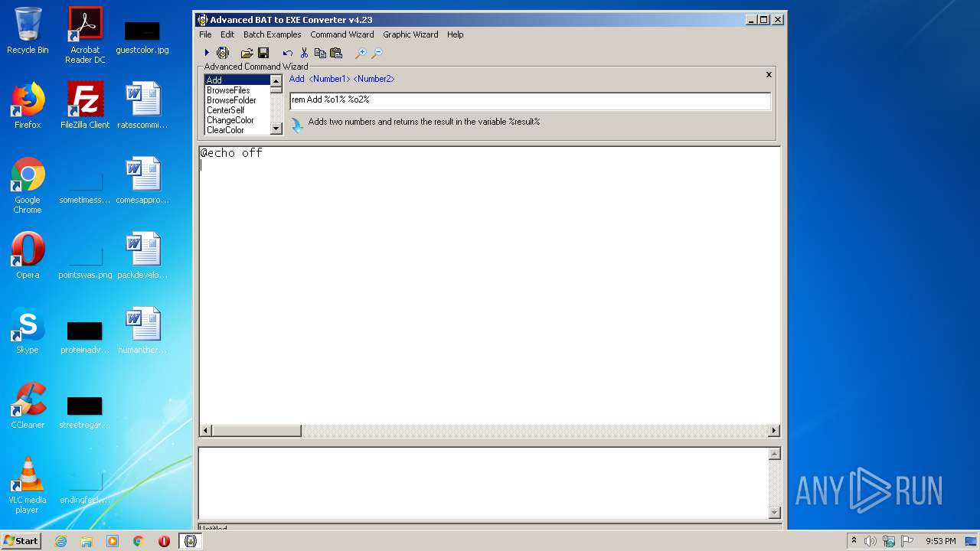Viewport: 980px width, 551px height.
Task: Show hidden system tray icons
Action: (x=854, y=541)
